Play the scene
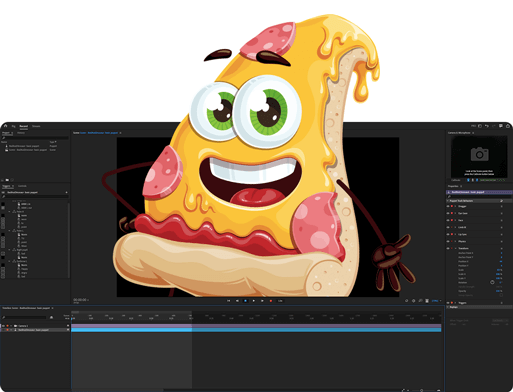This screenshot has width=513, height=392. 254,301
